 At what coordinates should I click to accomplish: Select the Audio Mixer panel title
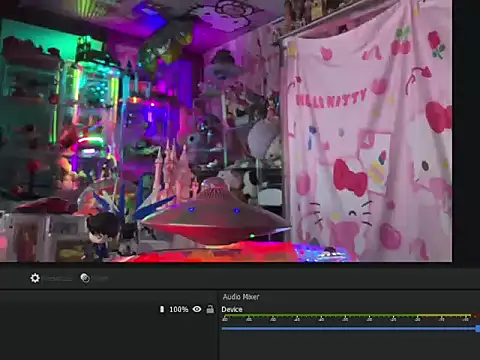(x=241, y=297)
